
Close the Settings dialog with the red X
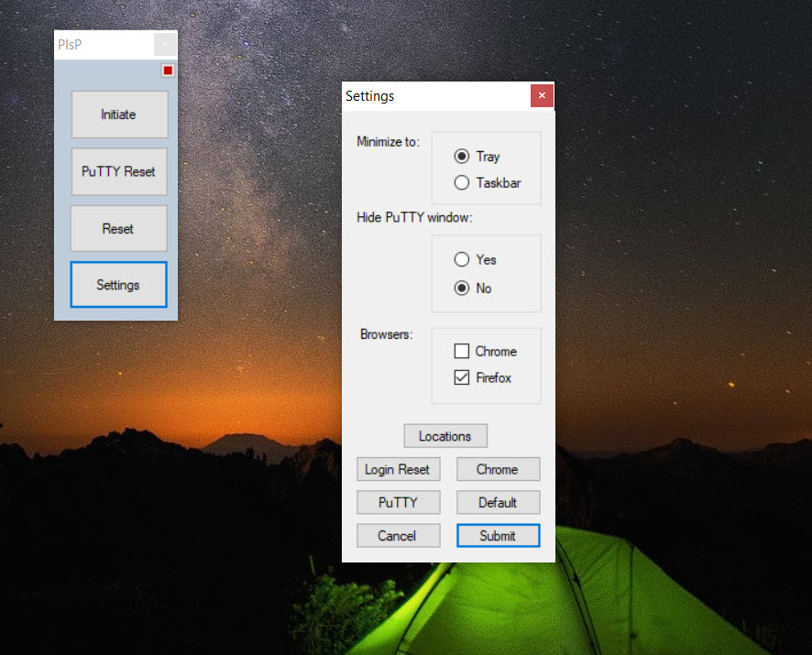click(x=542, y=95)
